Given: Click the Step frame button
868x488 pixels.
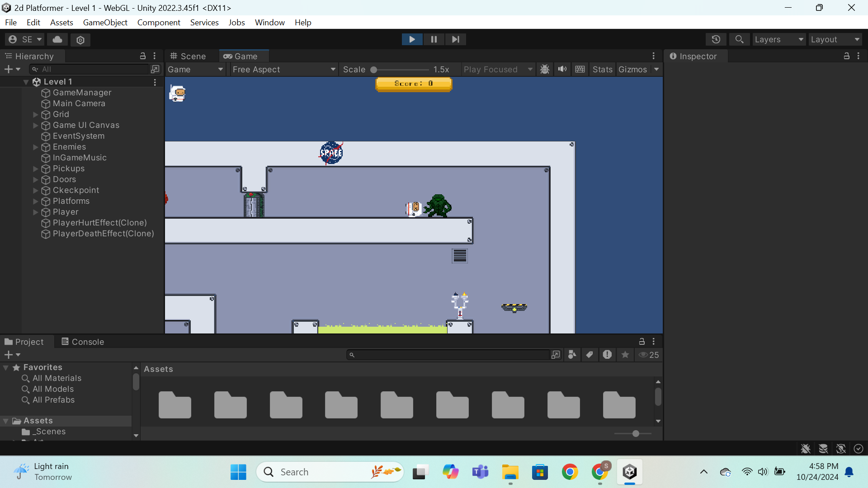Looking at the screenshot, I should (455, 39).
